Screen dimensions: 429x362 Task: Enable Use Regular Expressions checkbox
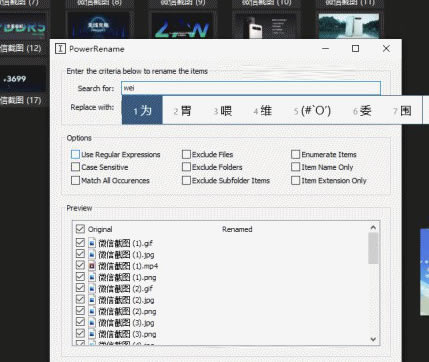pos(76,154)
